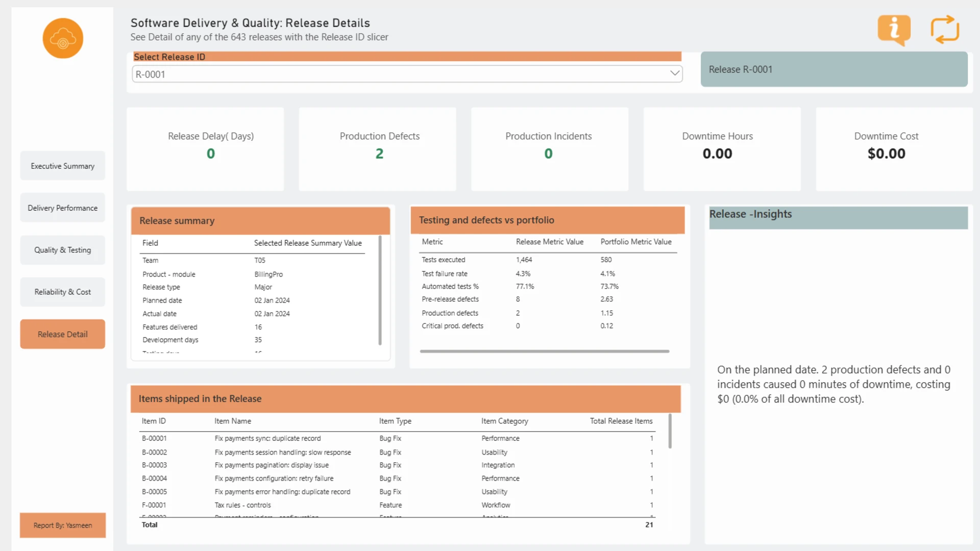Open the Executive Summary page
Image resolution: width=980 pixels, height=551 pixels.
point(63,166)
